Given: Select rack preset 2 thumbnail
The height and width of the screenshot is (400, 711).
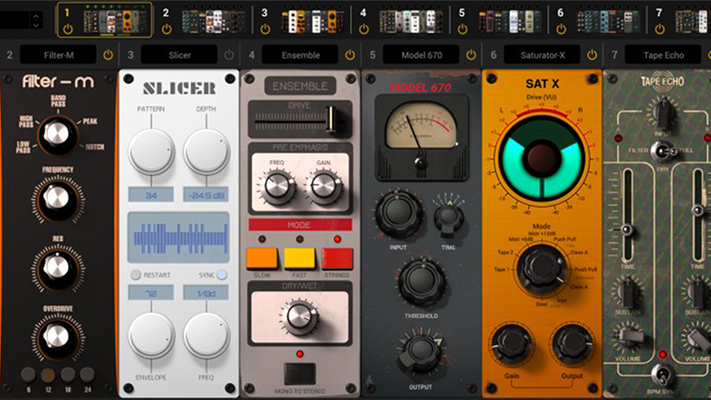Looking at the screenshot, I should (x=214, y=21).
